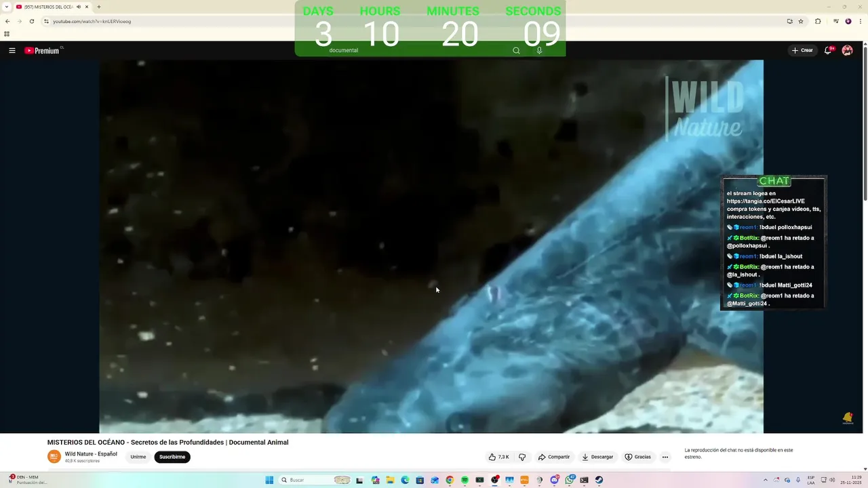Install app icon in address bar
This screenshot has width=868, height=488.
789,21
